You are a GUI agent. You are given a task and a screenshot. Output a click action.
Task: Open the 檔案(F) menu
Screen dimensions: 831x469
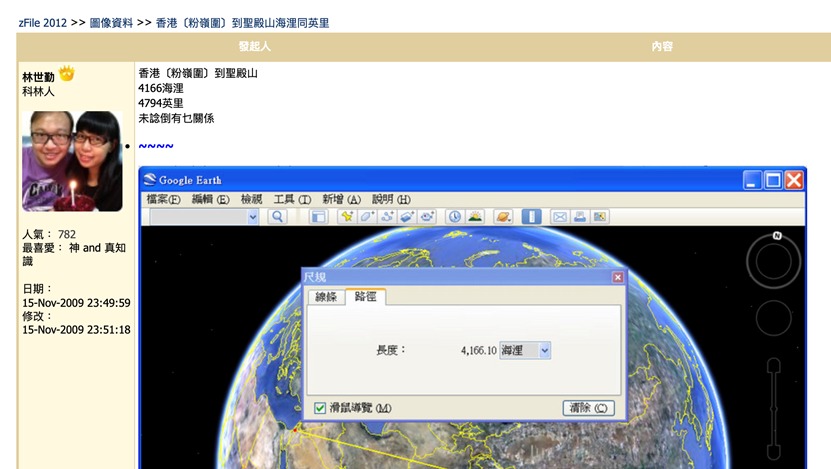click(163, 199)
